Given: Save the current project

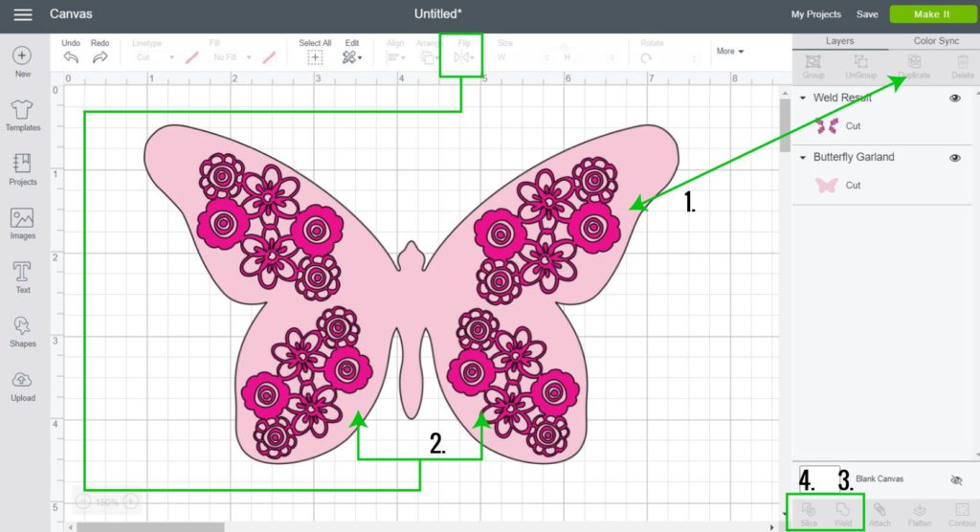Looking at the screenshot, I should click(867, 13).
